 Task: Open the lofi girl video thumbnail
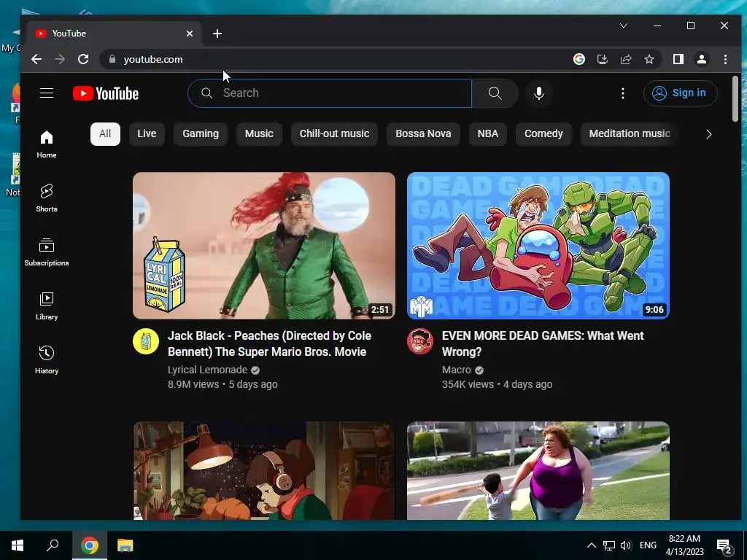[x=264, y=470]
